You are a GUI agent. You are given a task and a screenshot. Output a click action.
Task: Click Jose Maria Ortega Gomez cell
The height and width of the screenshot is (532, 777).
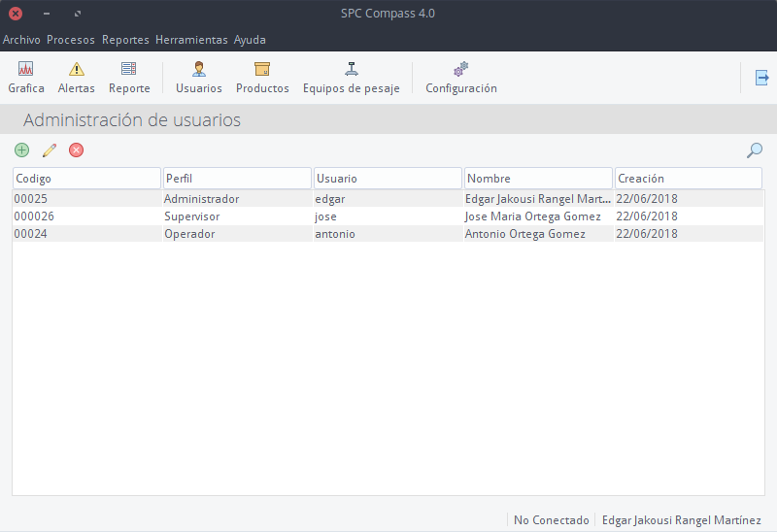coord(539,216)
